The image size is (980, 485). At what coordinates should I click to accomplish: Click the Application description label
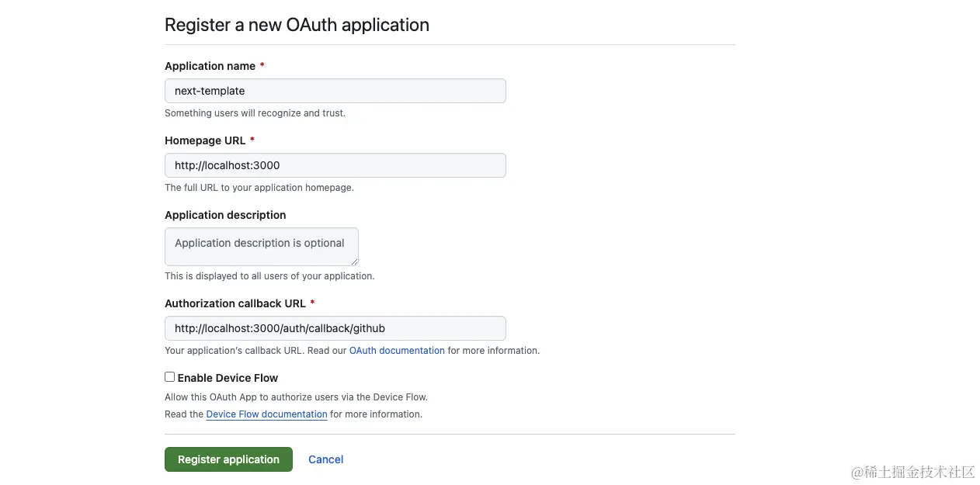click(225, 215)
